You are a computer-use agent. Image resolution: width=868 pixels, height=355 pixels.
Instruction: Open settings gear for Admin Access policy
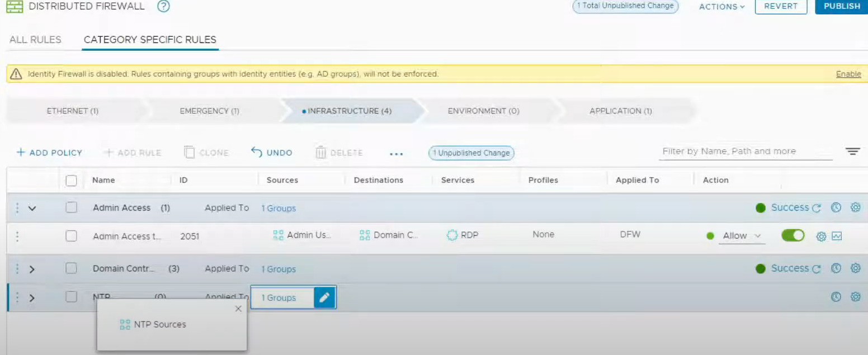(x=855, y=207)
